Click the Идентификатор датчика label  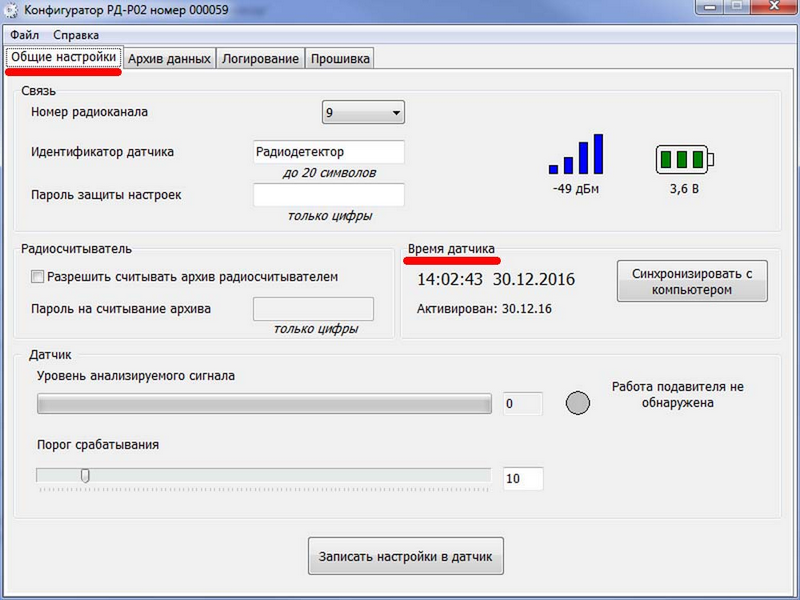point(102,152)
